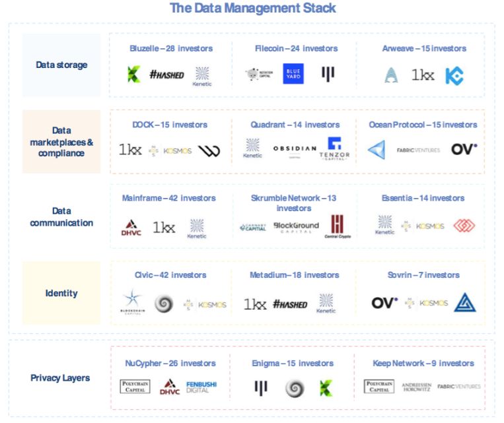Click the Kenetic logo under Metadium
The image size is (504, 423).
(x=326, y=303)
